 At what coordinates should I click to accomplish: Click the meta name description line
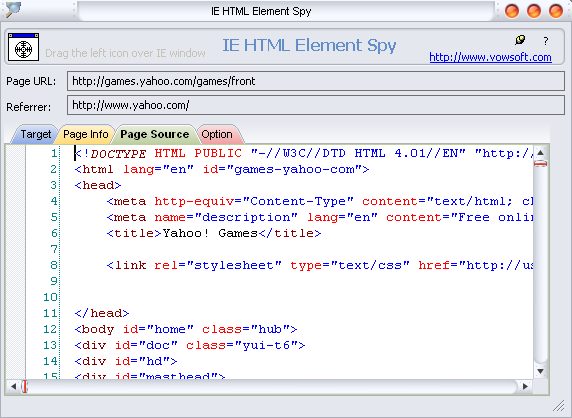point(320,217)
